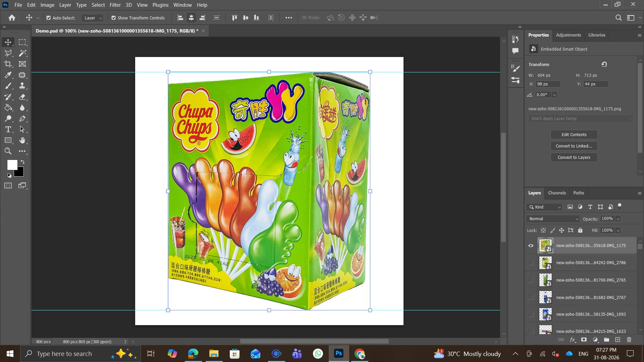Select the Horizontal Type tool
The image size is (644, 362).
coord(8,129)
